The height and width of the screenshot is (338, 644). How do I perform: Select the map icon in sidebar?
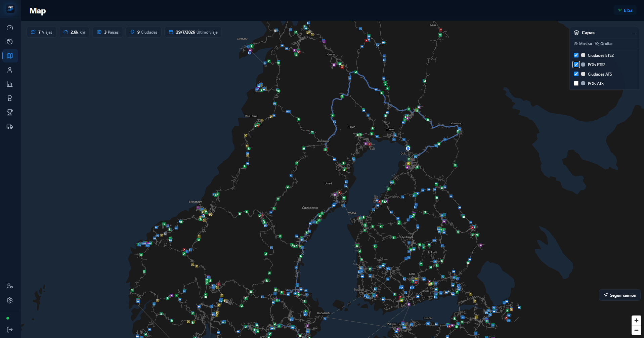click(10, 56)
